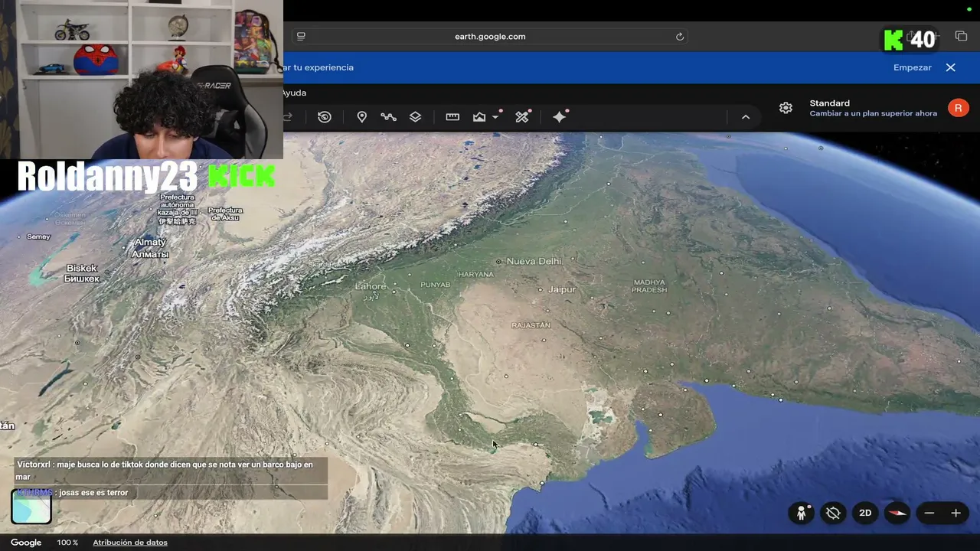
Task: Zoom in with the plus button
Action: coord(955,513)
